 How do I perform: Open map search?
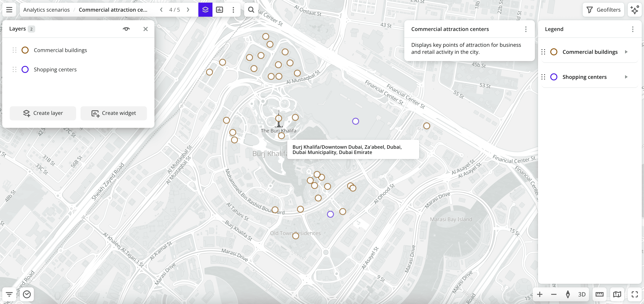click(x=251, y=10)
